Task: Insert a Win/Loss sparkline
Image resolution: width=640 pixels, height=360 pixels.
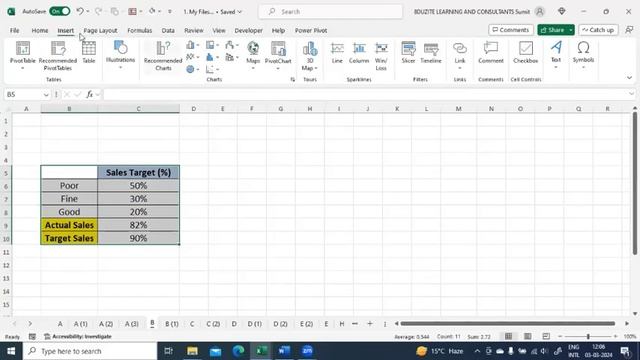Action: pos(381,56)
